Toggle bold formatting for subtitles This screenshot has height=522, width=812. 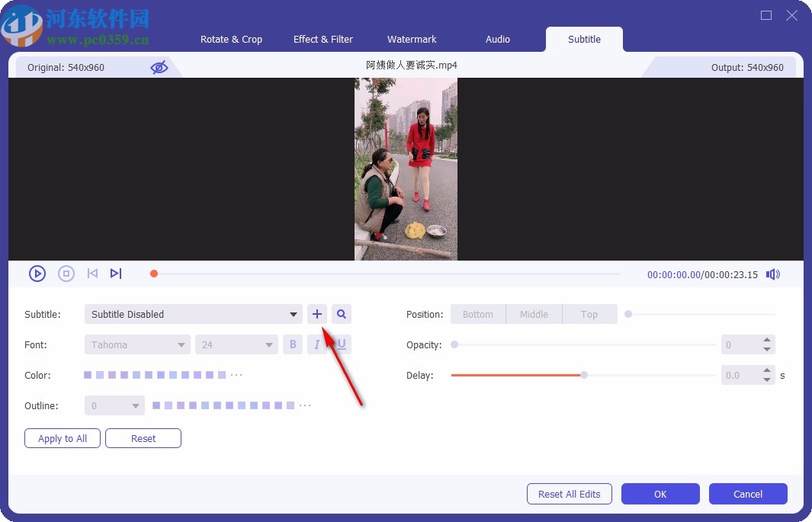[x=293, y=344]
